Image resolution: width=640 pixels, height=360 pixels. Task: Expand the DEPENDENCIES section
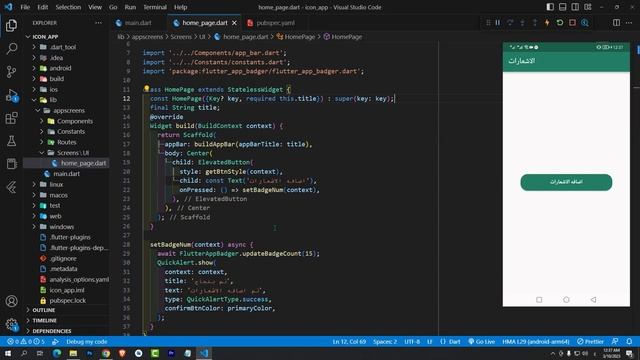tap(51, 331)
